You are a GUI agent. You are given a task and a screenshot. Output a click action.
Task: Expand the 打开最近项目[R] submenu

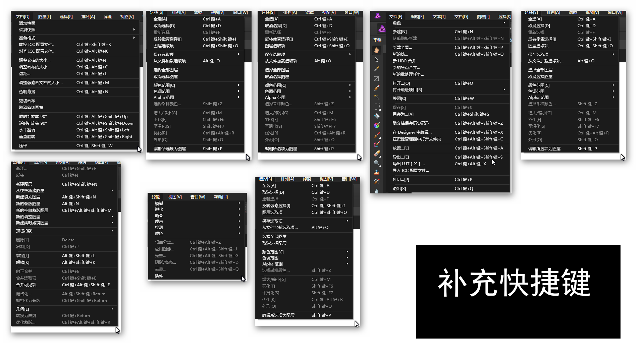[x=504, y=89]
